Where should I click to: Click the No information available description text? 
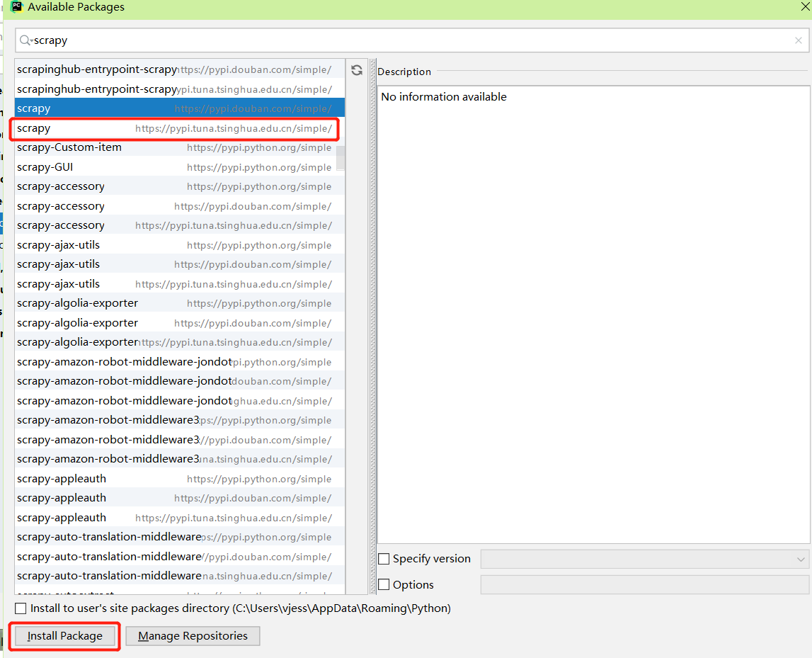tap(444, 97)
